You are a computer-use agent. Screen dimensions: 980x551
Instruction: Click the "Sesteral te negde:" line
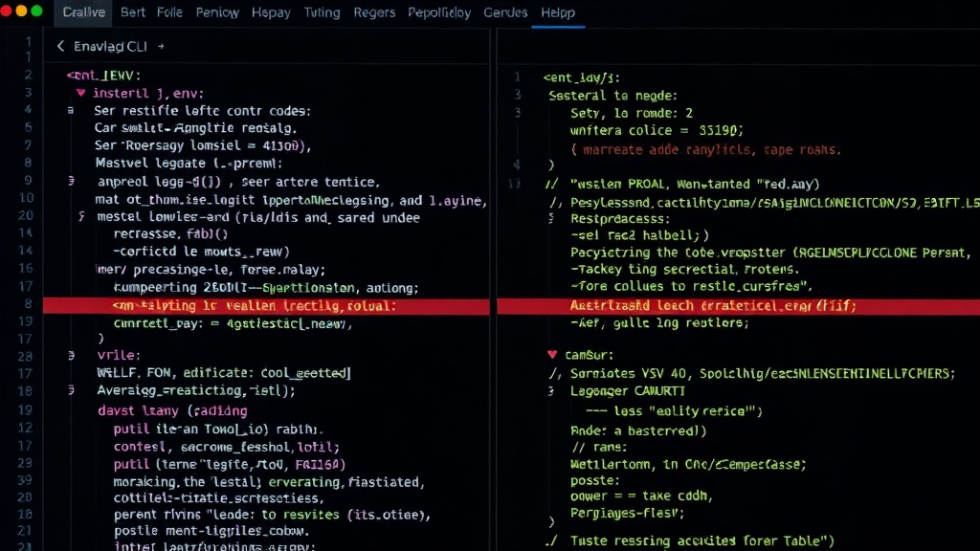[612, 96]
